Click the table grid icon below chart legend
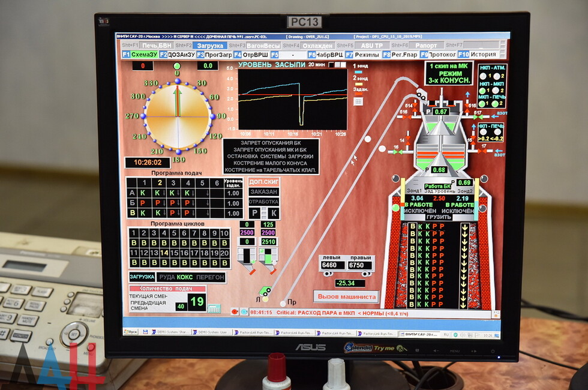Screen dimensions: 588x390 pos(358,101)
